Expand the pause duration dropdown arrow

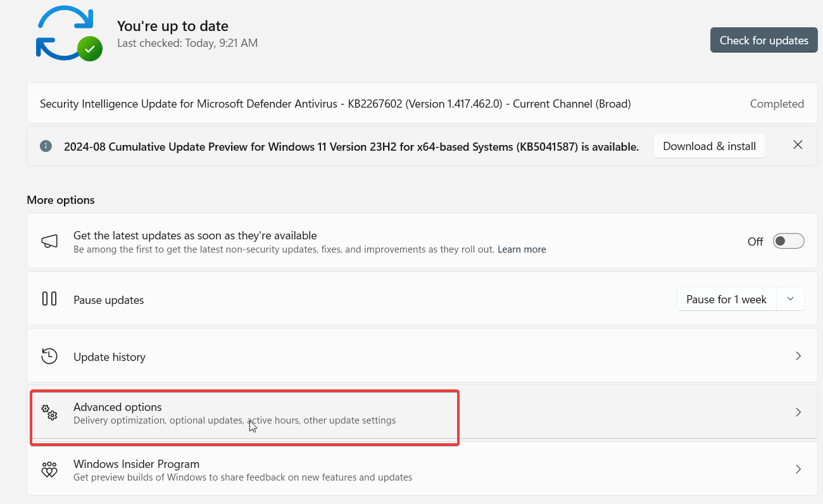coord(790,299)
